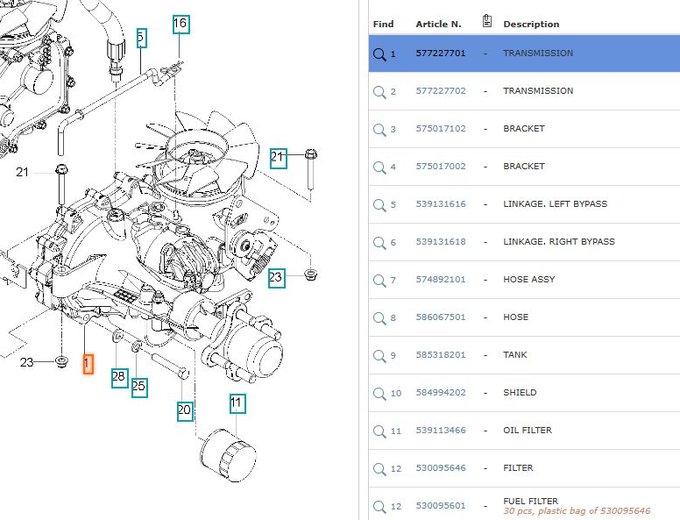Select callout 20 on the diagram
This screenshot has height=520, width=680.
click(x=185, y=411)
